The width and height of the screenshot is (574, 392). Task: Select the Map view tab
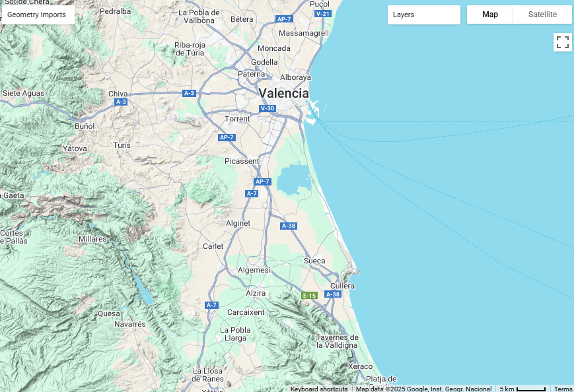point(490,15)
